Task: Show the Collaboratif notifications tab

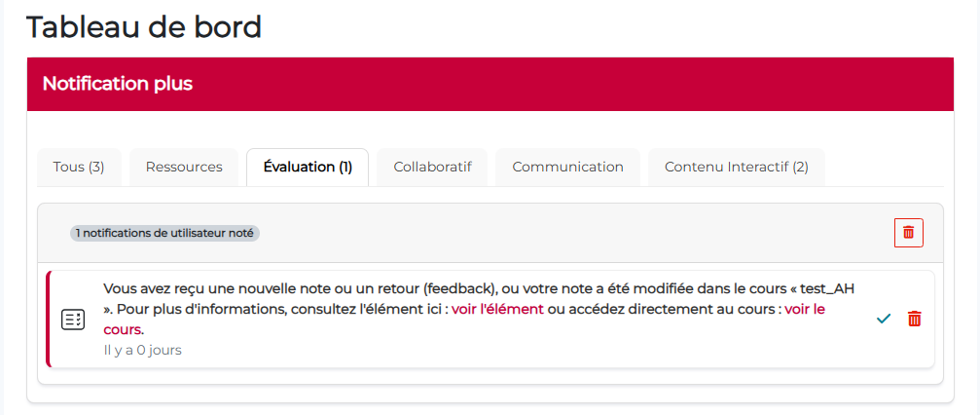Action: tap(432, 167)
